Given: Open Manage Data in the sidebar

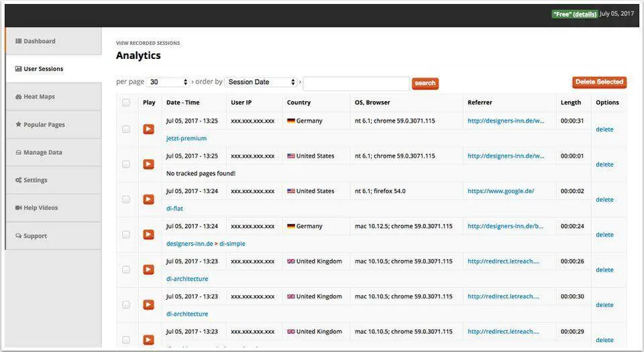Looking at the screenshot, I should click(42, 153).
